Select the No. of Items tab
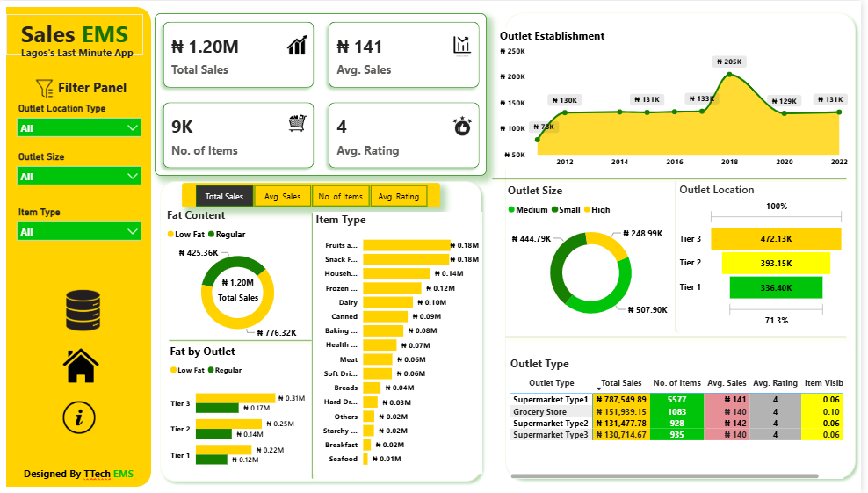This screenshot has height=493, width=868. pos(340,197)
